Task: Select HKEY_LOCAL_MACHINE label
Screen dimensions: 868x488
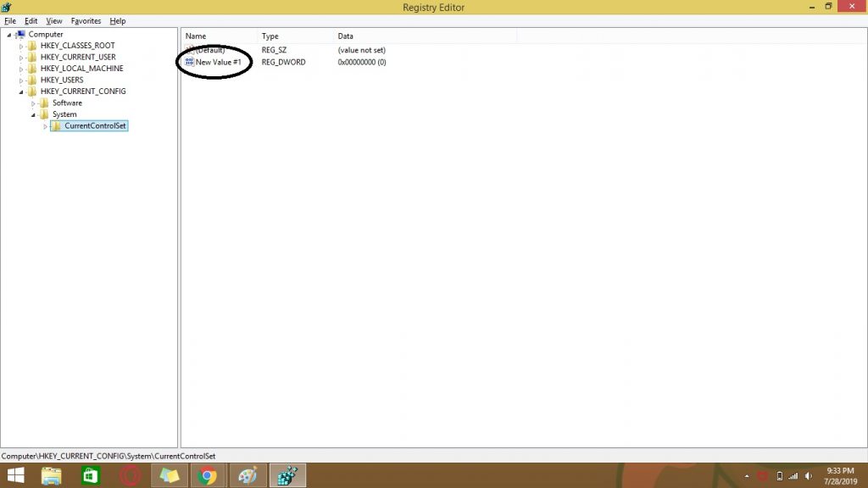Action: pos(82,69)
